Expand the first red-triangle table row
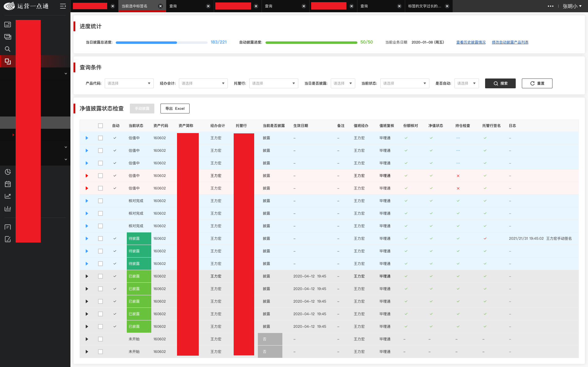The width and height of the screenshot is (588, 367). (x=87, y=176)
